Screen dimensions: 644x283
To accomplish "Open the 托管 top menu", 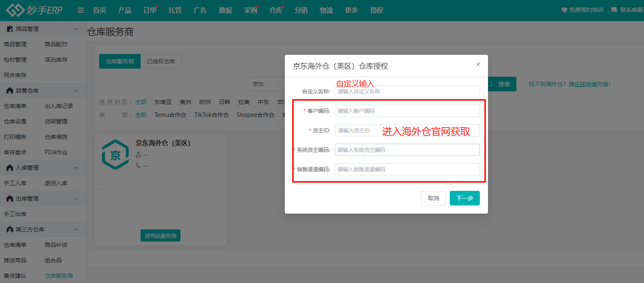I will click(x=175, y=10).
